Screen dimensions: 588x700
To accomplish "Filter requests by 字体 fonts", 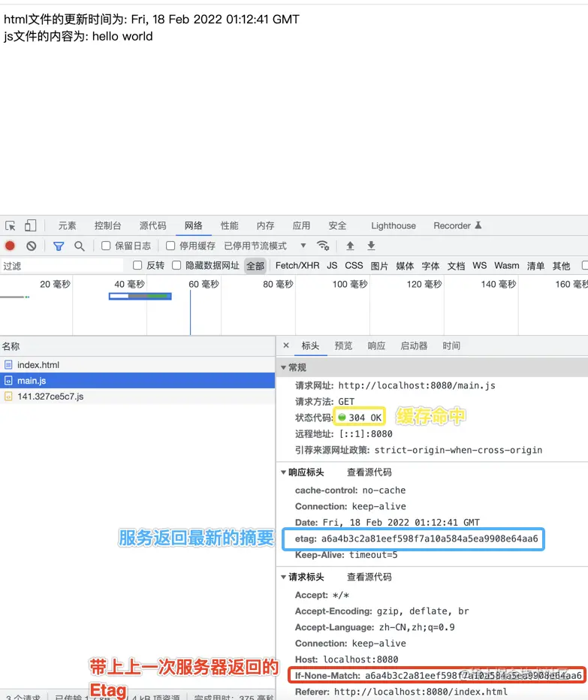I will point(431,266).
